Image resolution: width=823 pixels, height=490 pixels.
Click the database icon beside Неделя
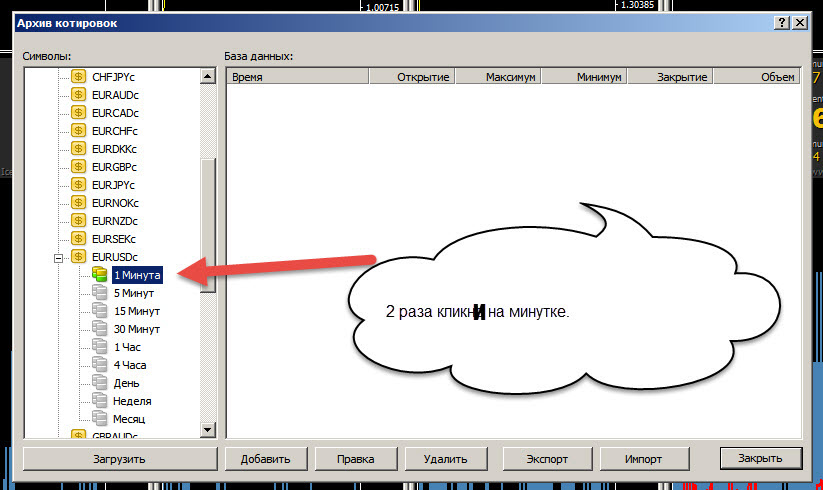tap(100, 400)
